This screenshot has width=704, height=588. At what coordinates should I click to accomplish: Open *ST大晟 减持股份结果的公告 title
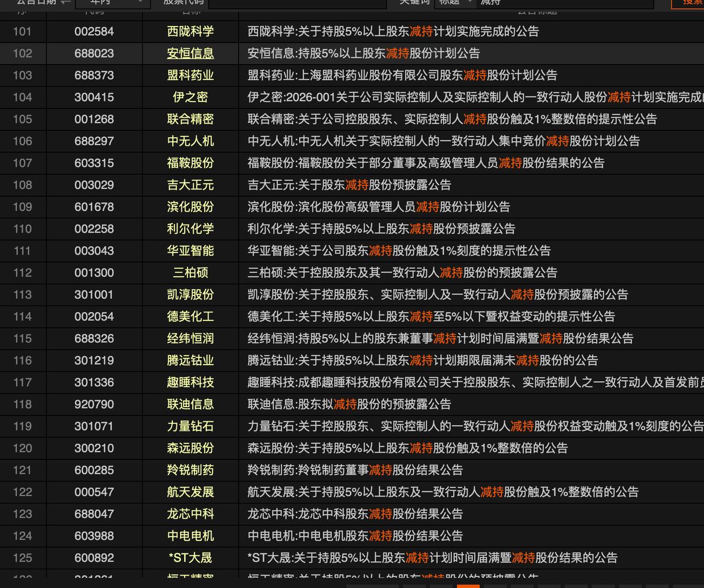coord(432,558)
